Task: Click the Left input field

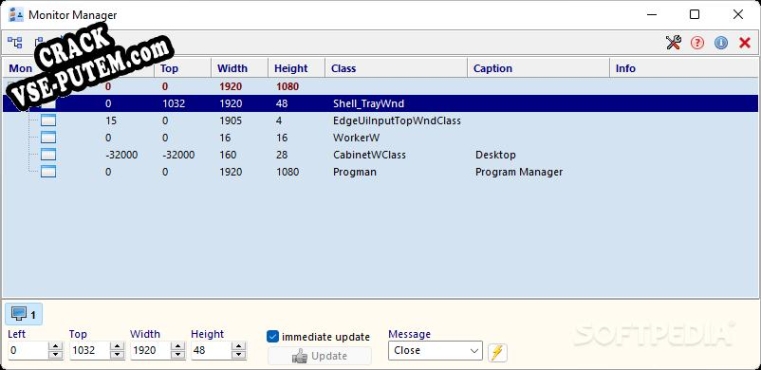Action: [28, 351]
